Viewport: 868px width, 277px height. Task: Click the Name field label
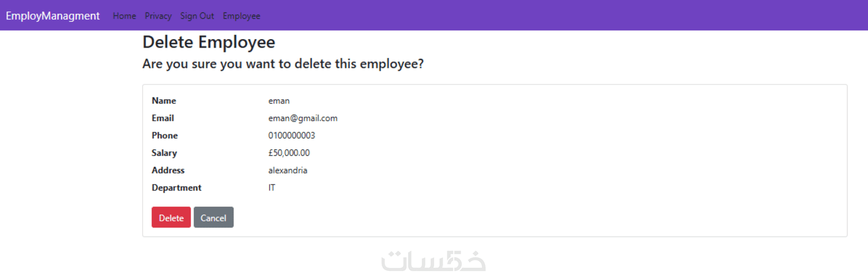[x=164, y=101]
